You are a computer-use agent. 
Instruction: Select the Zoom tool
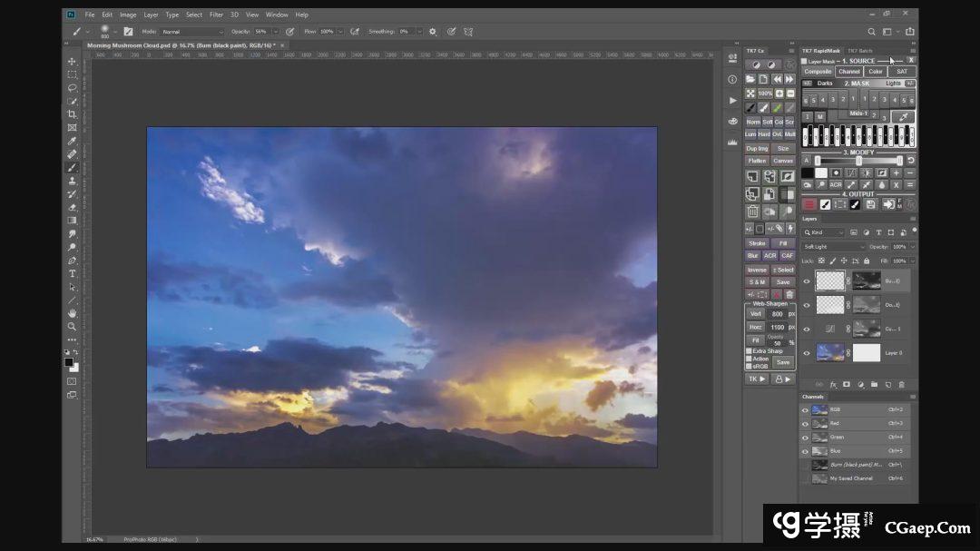tap(72, 326)
